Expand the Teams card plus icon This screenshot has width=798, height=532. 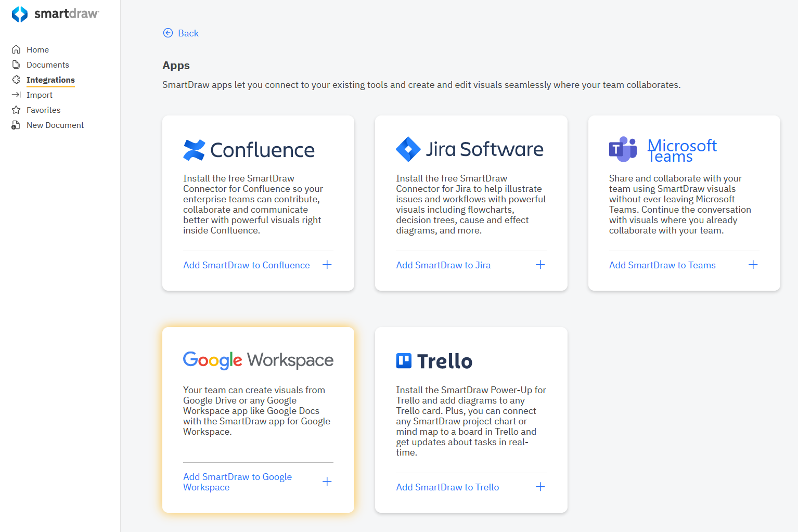click(x=753, y=265)
